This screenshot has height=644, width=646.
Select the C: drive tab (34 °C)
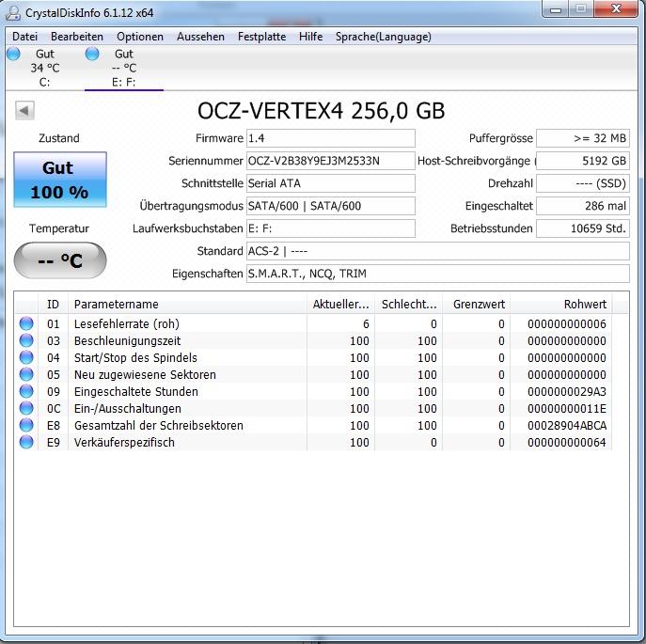(44, 68)
